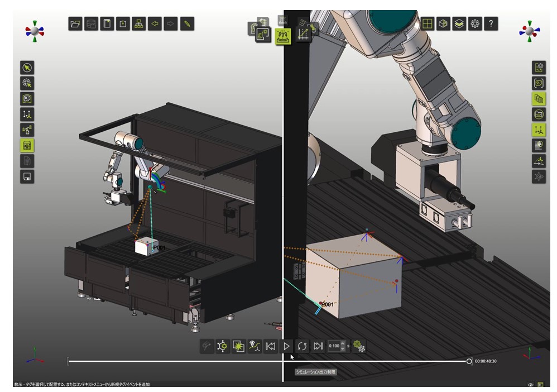Screen dimensions: 557x392
Task: Click the greyed-out document icon on left toolbar
Action: tap(27, 161)
